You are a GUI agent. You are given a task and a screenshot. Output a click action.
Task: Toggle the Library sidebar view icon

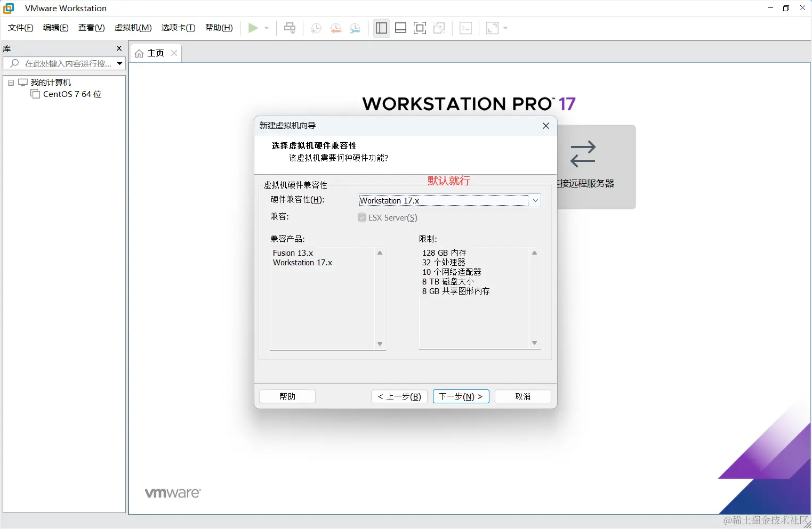click(x=381, y=28)
